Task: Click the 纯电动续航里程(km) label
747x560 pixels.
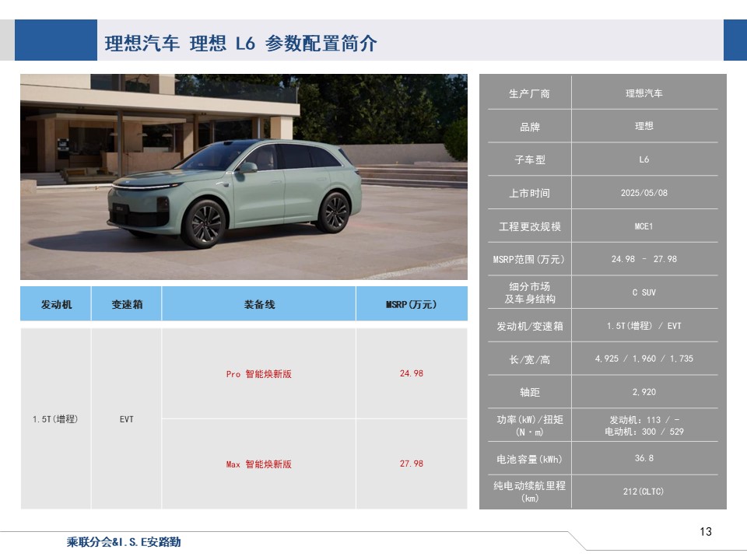Action: coord(530,492)
